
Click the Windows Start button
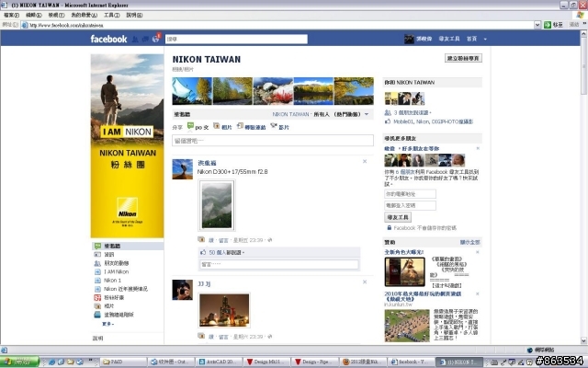tap(19, 362)
